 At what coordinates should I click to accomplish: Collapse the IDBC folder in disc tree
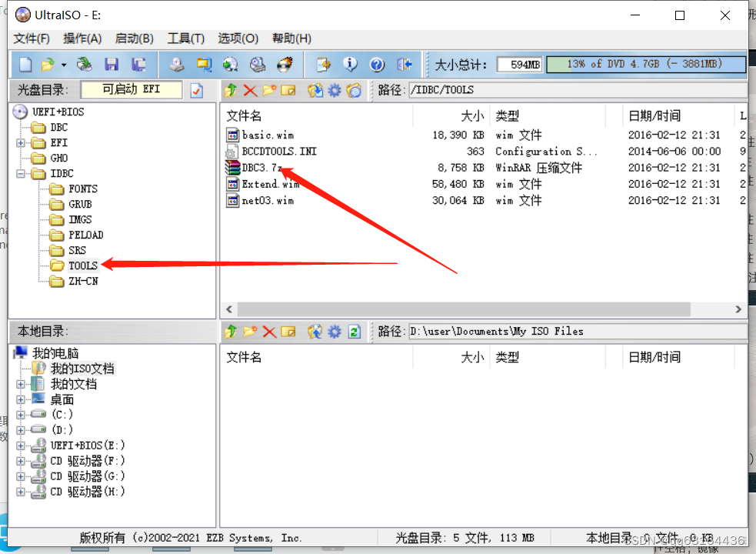pos(20,174)
